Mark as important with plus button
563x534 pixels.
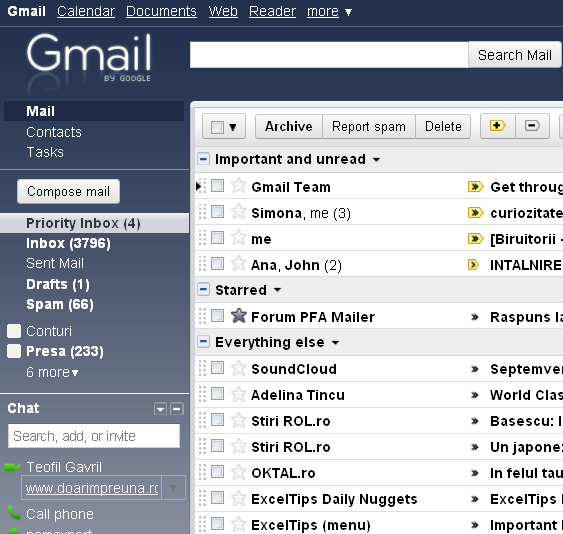[x=498, y=126]
